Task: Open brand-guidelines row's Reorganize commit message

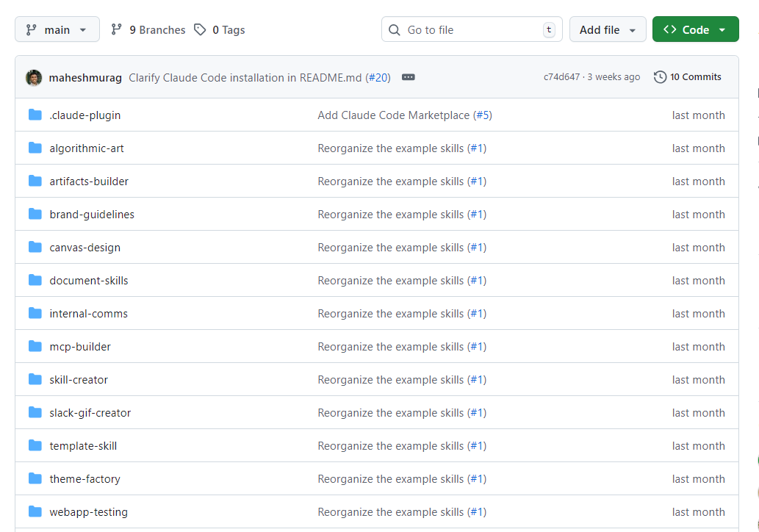Action: click(391, 215)
